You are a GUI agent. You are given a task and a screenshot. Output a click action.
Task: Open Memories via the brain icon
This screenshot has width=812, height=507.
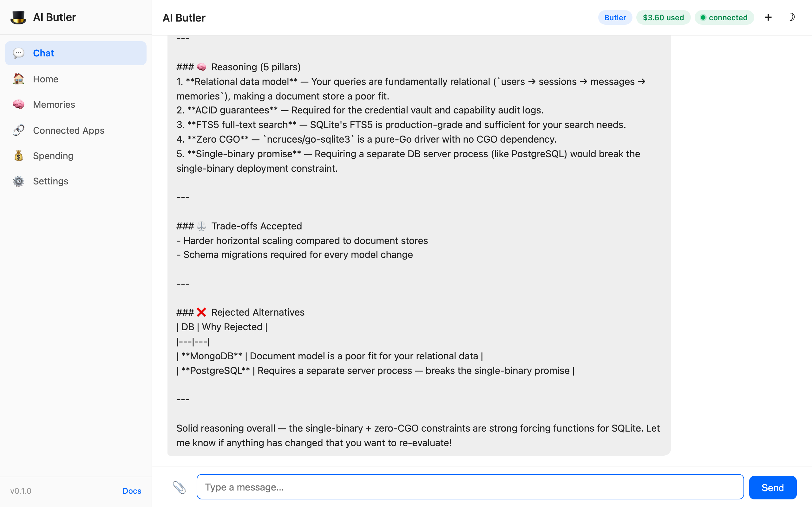19,104
